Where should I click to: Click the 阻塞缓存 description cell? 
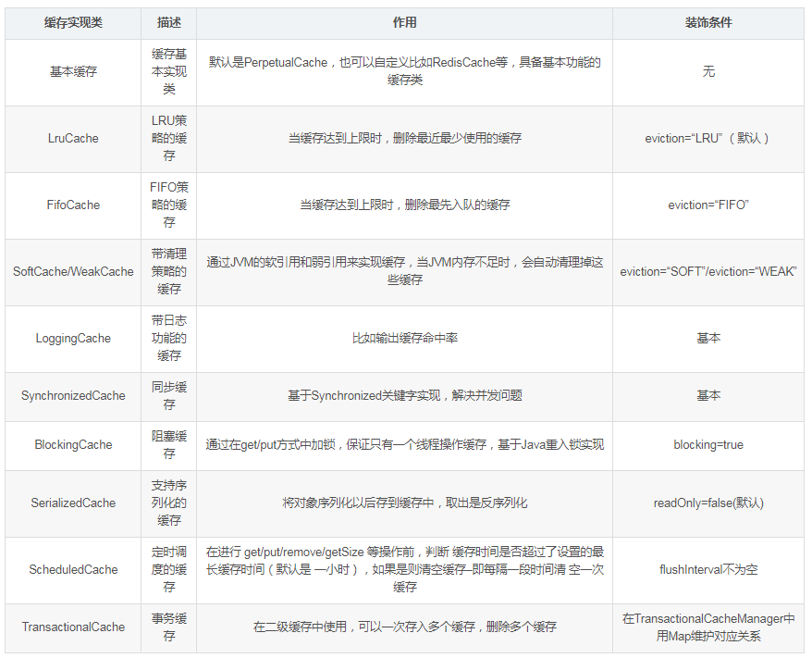169,445
